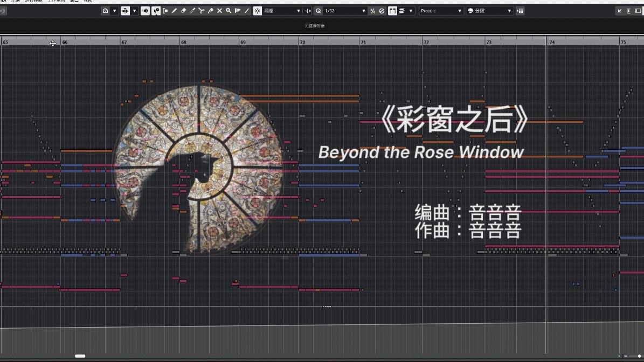Click the horizontal zoom slider handle
The image size is (644, 362).
639,356
